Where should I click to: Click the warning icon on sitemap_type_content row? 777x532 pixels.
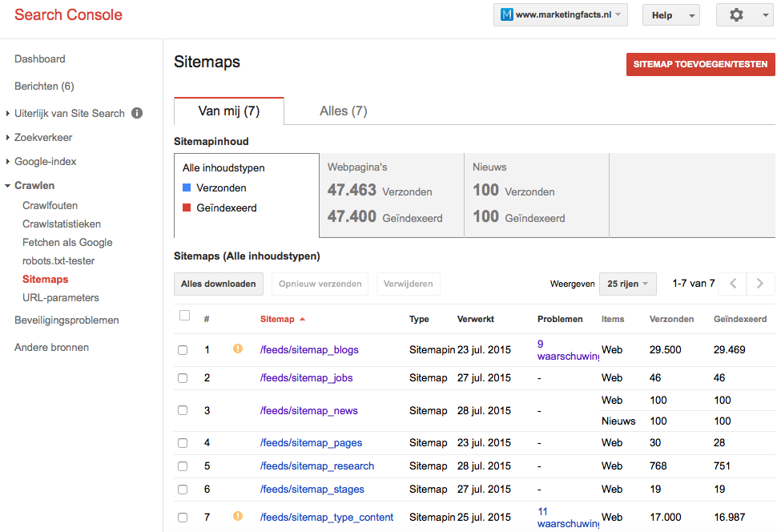coord(237,517)
